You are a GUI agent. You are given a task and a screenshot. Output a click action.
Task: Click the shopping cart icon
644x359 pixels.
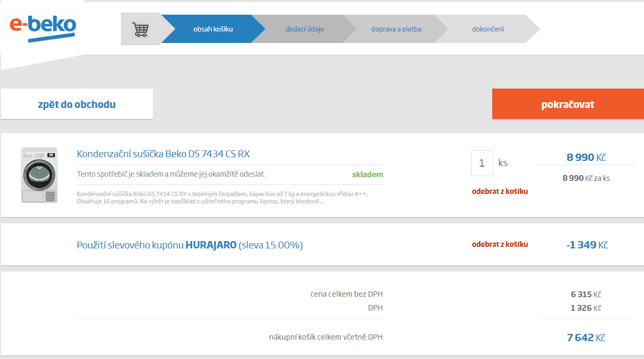click(x=140, y=29)
